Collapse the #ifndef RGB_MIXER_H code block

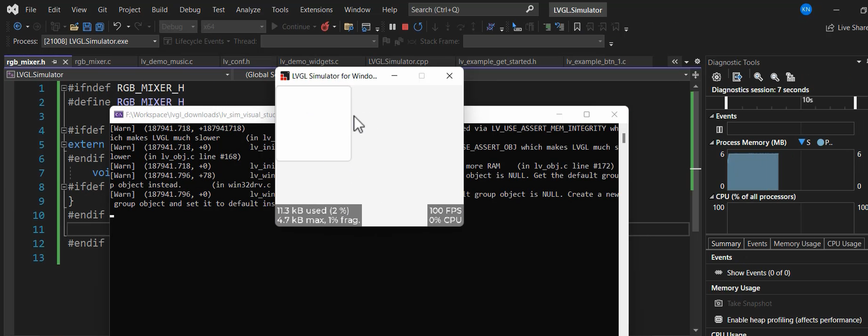[x=63, y=88]
